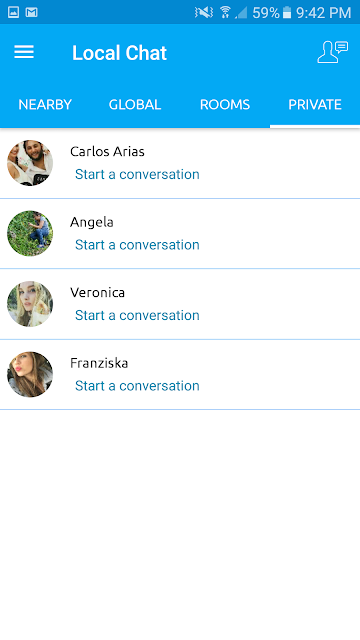Tap Franziska's avatar thumbnail
Screen dimensions: 360x640
click(30, 374)
